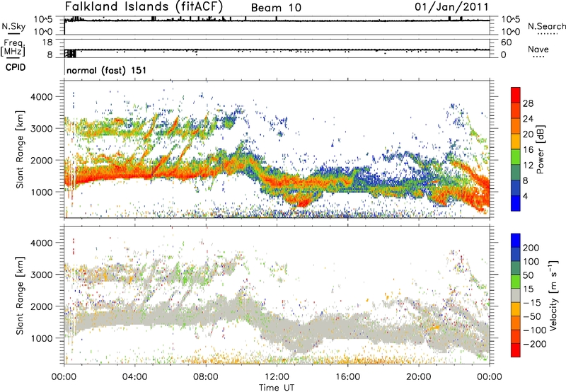This screenshot has height=392, width=566.
Task: Click inside the power range-time plot
Action: tap(277, 149)
